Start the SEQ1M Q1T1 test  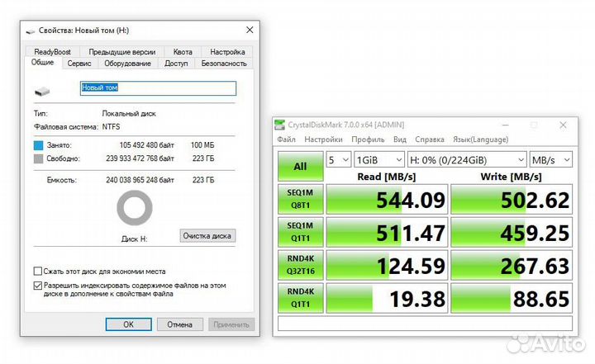(300, 232)
